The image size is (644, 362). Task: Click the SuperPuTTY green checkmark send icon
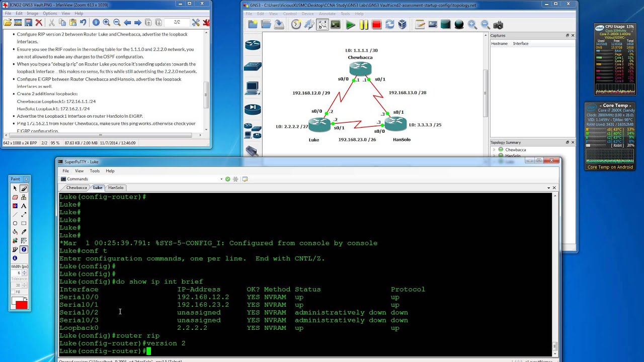point(227,179)
